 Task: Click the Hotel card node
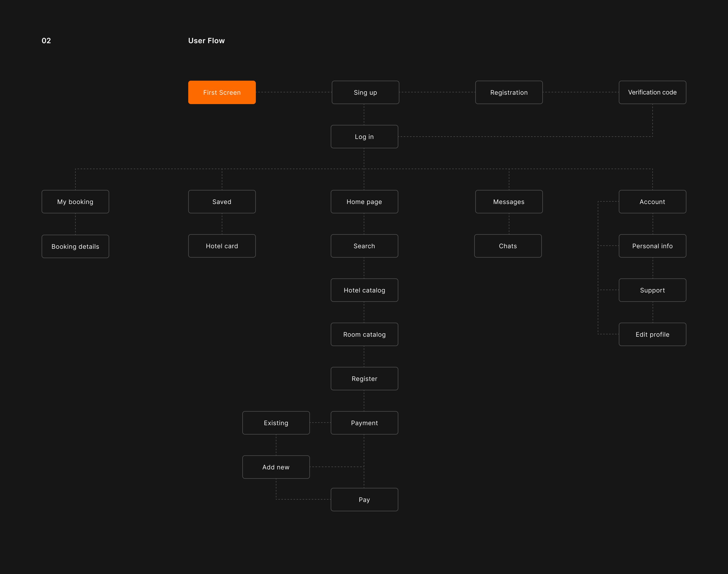click(222, 246)
